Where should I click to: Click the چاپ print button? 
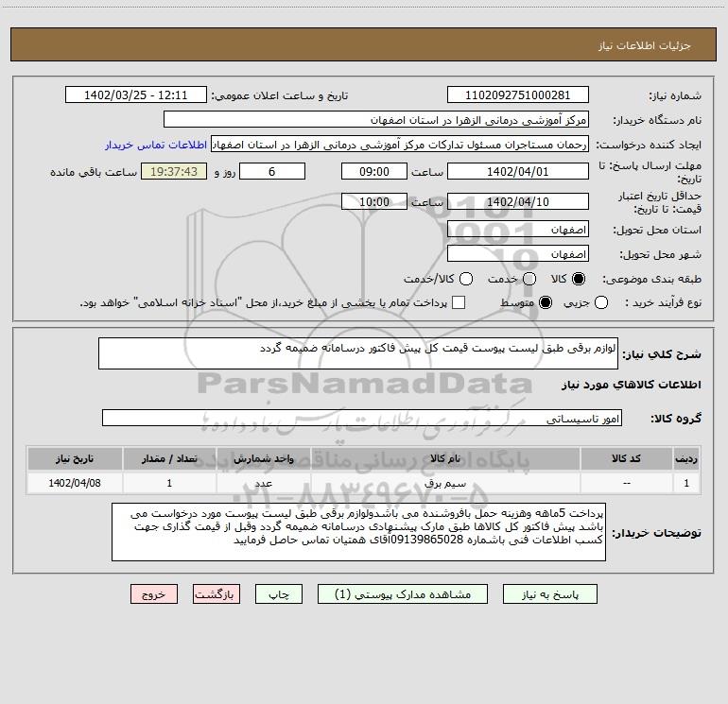click(279, 594)
